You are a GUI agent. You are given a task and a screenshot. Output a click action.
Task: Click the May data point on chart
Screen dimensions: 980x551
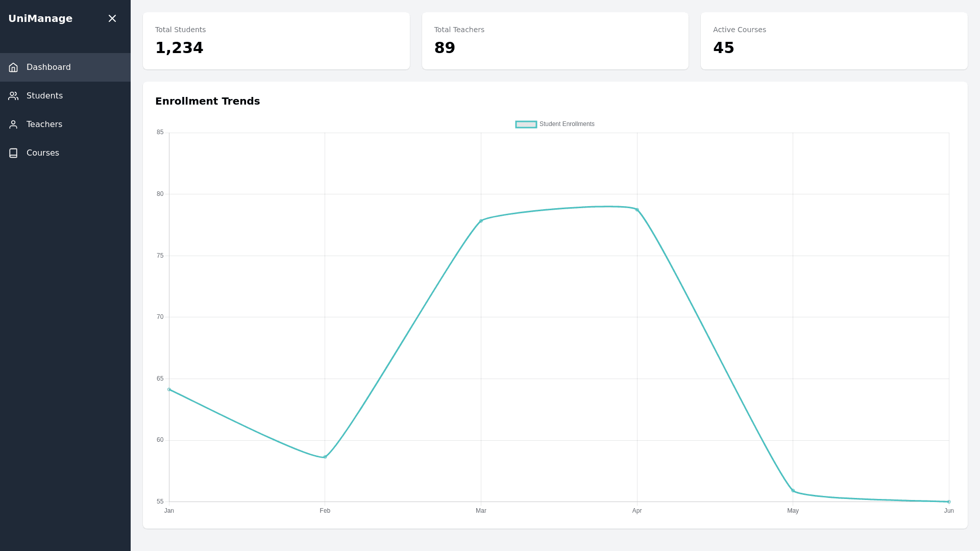(793, 491)
